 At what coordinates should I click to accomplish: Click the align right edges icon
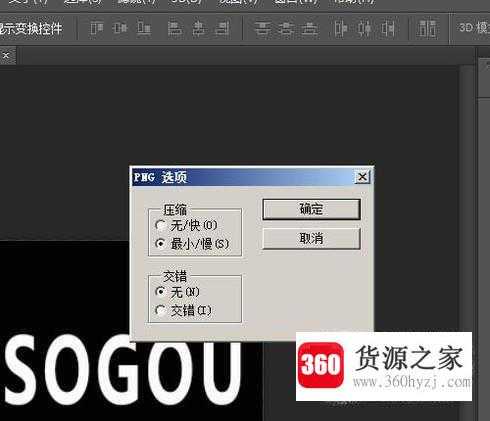(x=222, y=28)
